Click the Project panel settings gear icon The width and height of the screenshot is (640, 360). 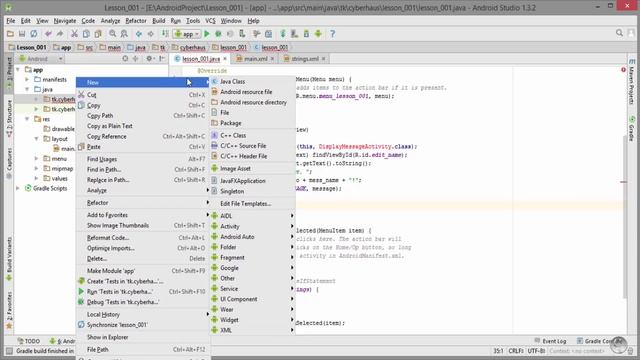point(149,59)
